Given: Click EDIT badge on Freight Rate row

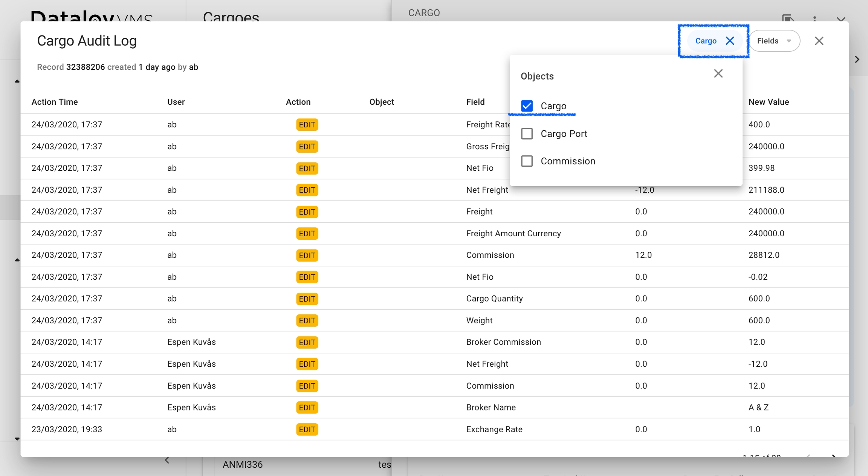Looking at the screenshot, I should [307, 125].
